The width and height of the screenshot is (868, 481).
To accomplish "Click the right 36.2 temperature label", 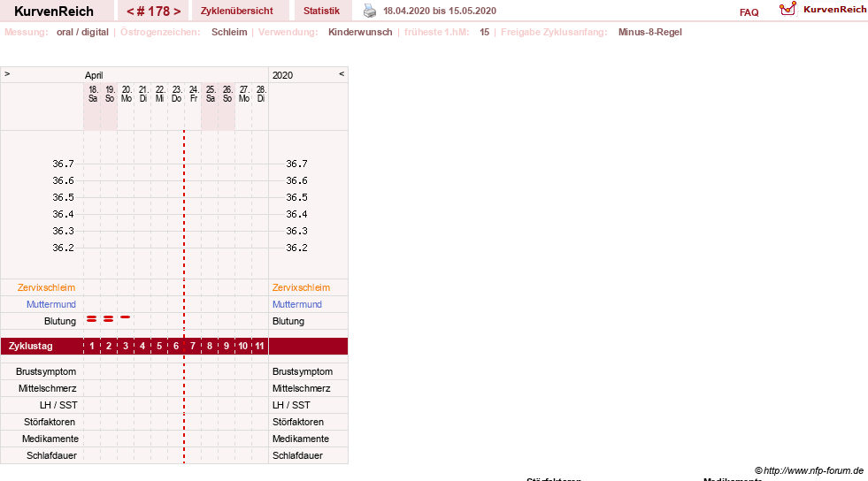I will [296, 248].
